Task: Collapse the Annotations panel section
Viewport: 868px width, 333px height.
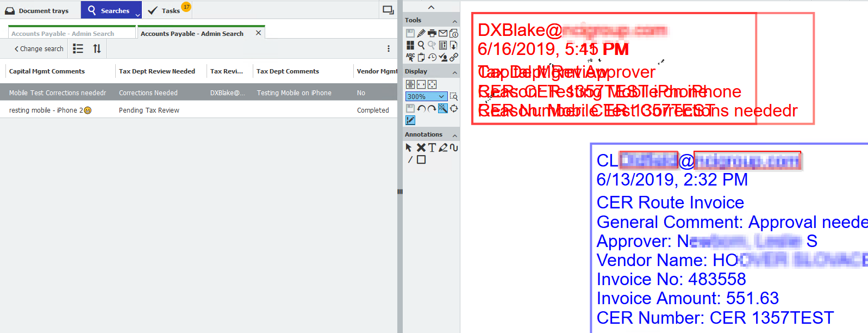Action: click(455, 135)
